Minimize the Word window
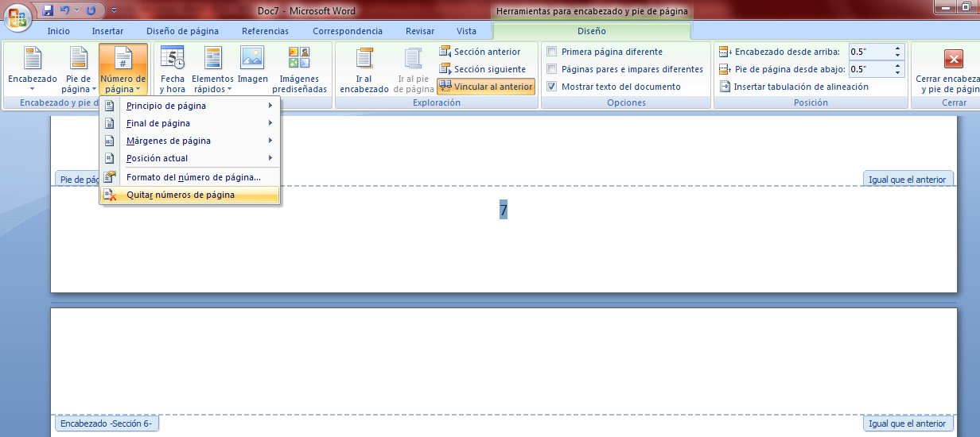 (x=943, y=7)
